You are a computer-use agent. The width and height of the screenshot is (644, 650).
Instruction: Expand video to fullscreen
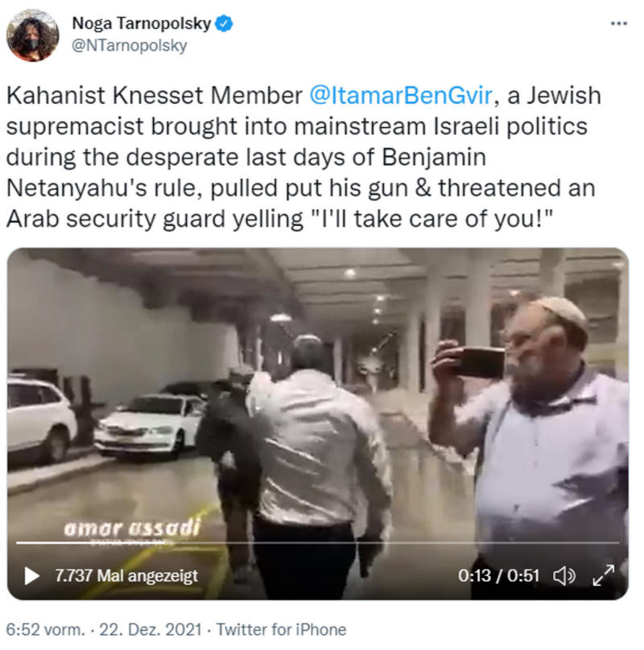[603, 575]
